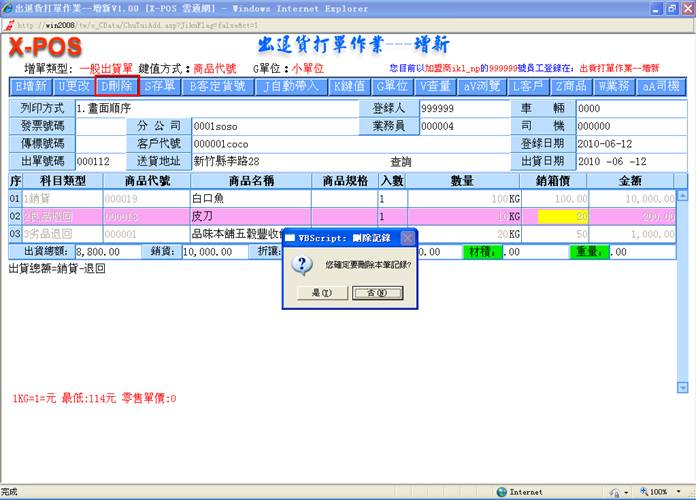Click the 查詢 link beside delivery address
696x500 pixels.
400,161
